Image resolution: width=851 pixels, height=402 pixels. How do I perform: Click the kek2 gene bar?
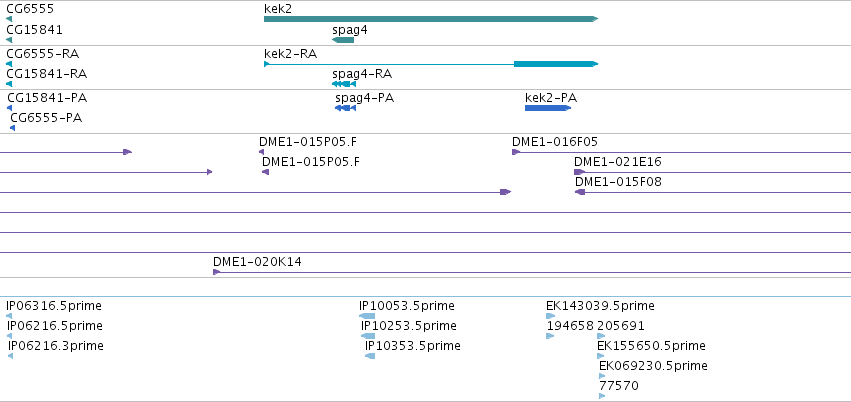tap(430, 19)
